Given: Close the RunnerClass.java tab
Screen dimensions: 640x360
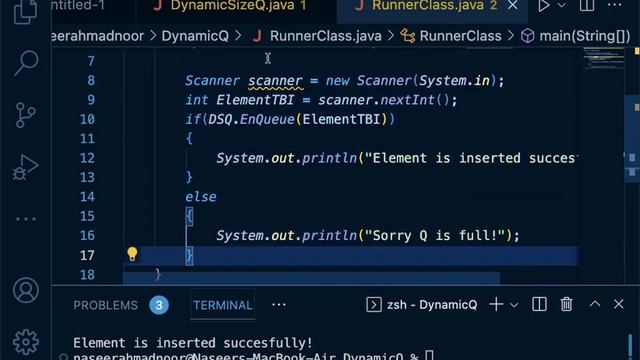Looking at the screenshot, I should coord(513,5).
